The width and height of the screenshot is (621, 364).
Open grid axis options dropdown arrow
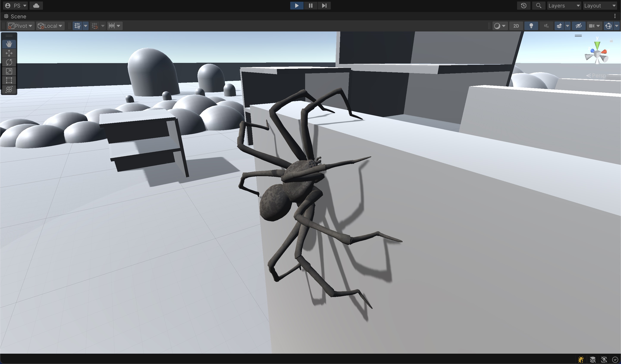click(86, 26)
